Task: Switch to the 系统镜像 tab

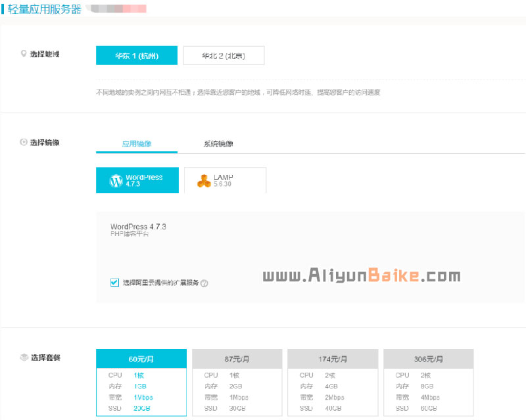Action: (218, 144)
